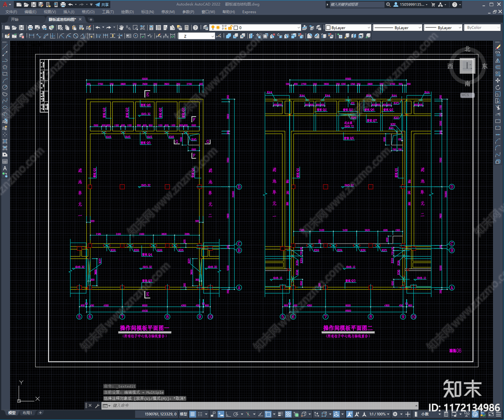The width and height of the screenshot is (504, 420).
Task: Toggle the grid display in the status bar
Action: click(x=192, y=414)
